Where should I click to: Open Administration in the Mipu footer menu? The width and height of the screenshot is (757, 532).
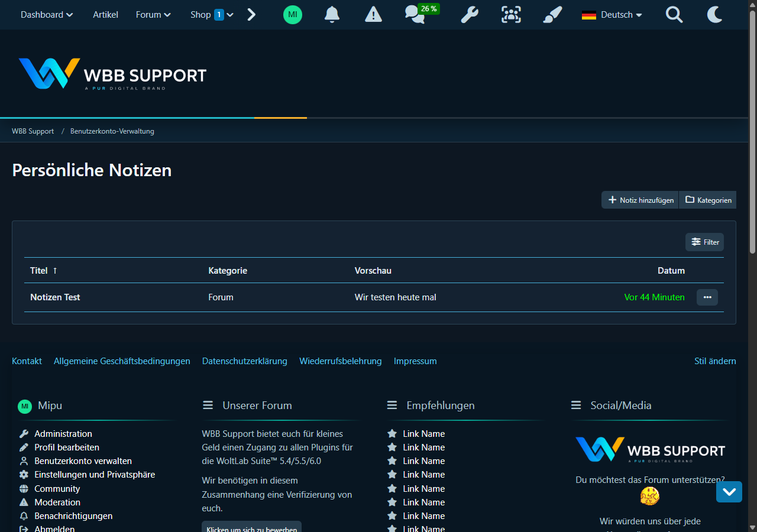coord(63,434)
